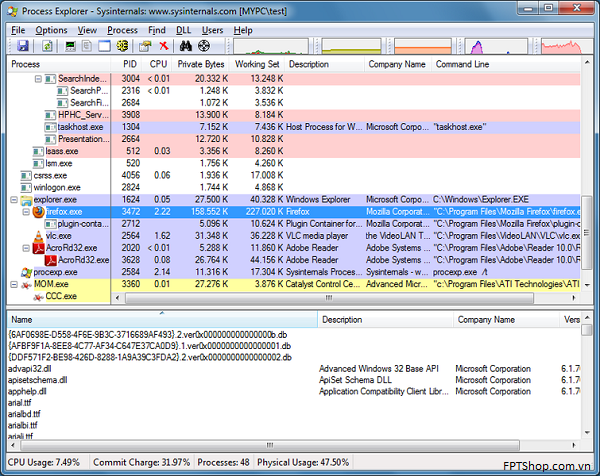Collapse the MOM.exe tree node
Viewport: 600px width, 476px height.
(14, 285)
